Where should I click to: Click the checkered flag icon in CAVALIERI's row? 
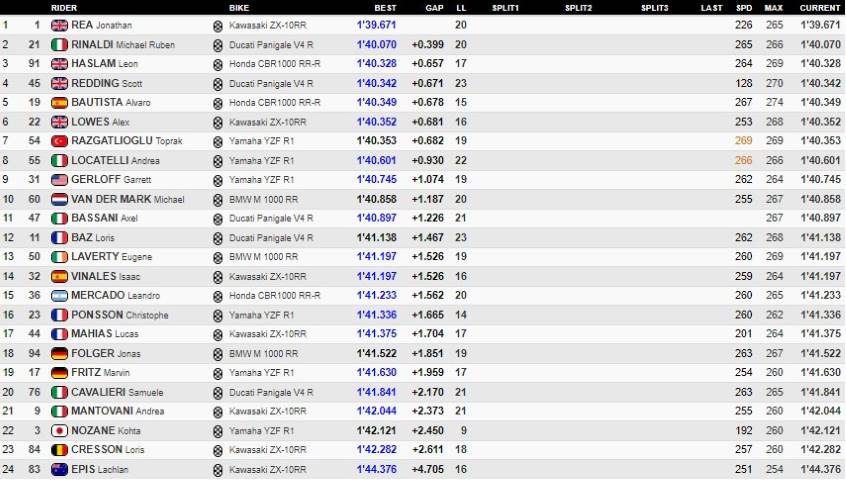click(x=218, y=393)
